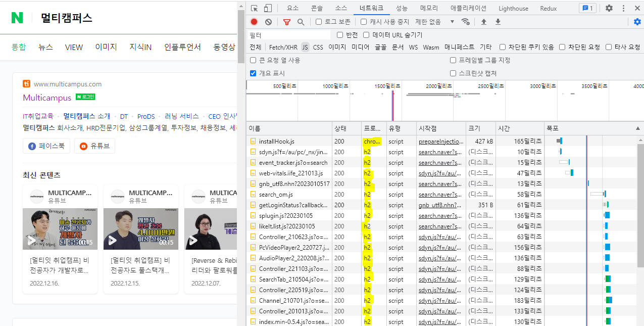Enable the 반전 checkbox
The width and height of the screenshot is (644, 326).
340,35
